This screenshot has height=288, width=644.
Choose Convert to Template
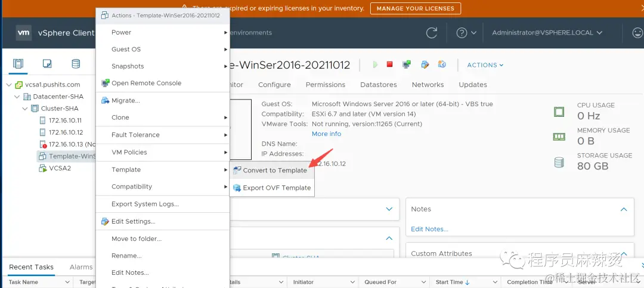[x=272, y=171]
